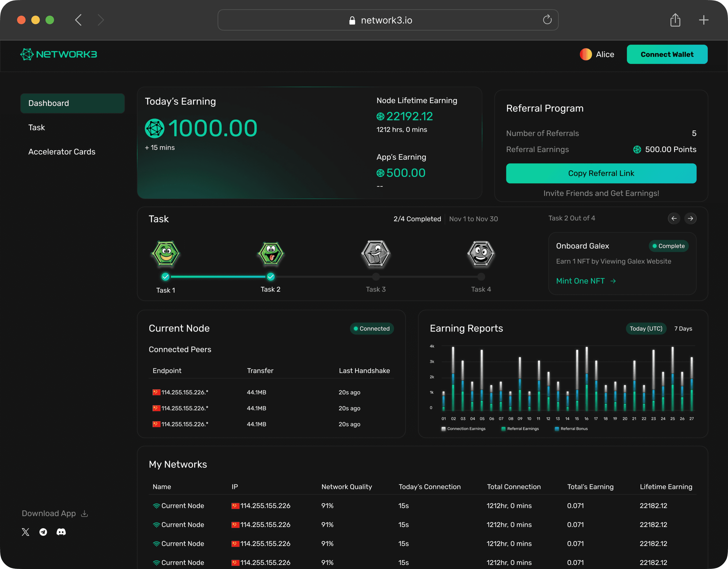Go to the next task card arrow
Screen dimensions: 728x569
pos(690,218)
